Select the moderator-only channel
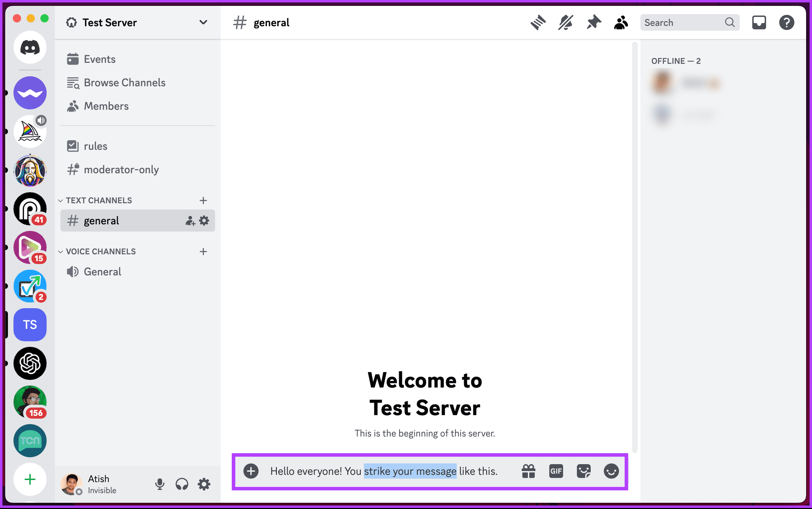Image resolution: width=812 pixels, height=509 pixels. [x=121, y=169]
